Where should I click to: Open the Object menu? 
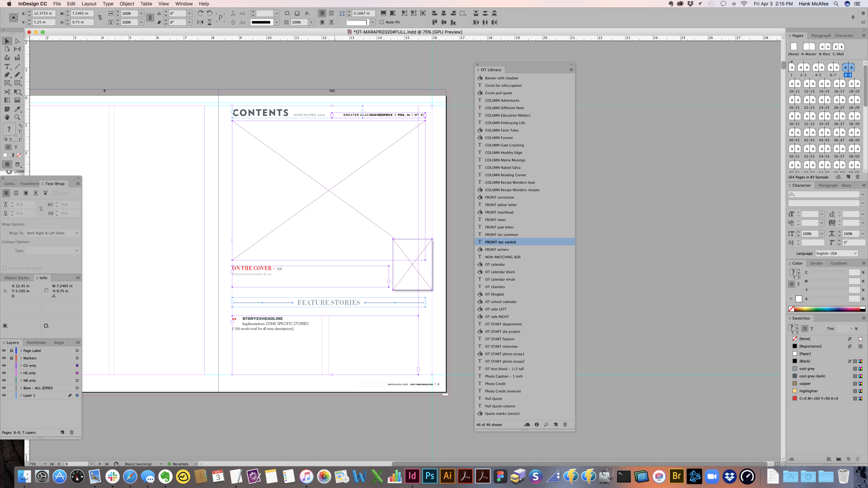coord(127,4)
